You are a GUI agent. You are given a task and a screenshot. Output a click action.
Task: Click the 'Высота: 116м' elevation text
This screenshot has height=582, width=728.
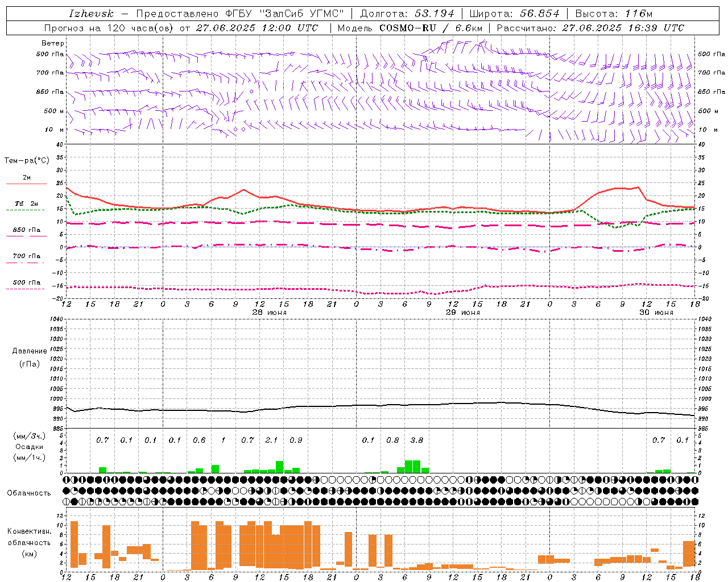[614, 14]
